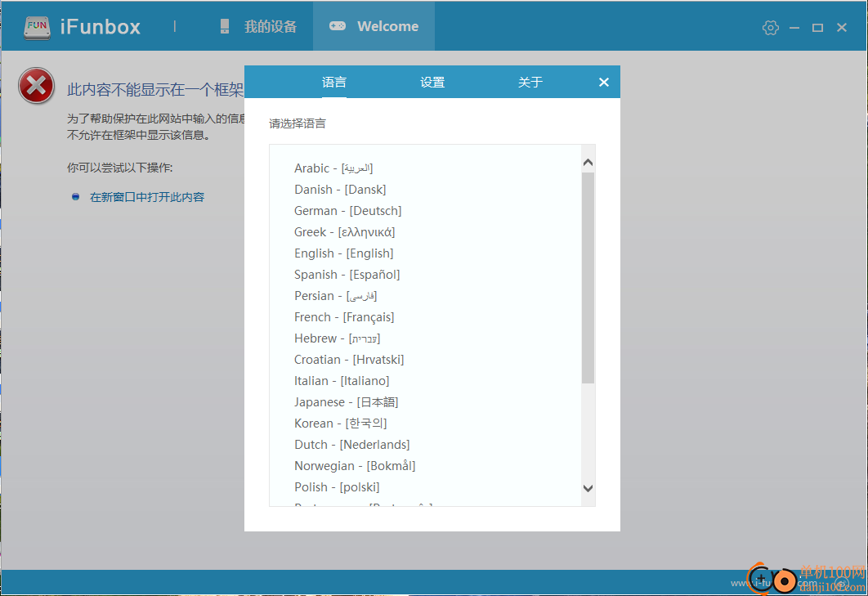Open the 关于 tab in dialog

(530, 82)
